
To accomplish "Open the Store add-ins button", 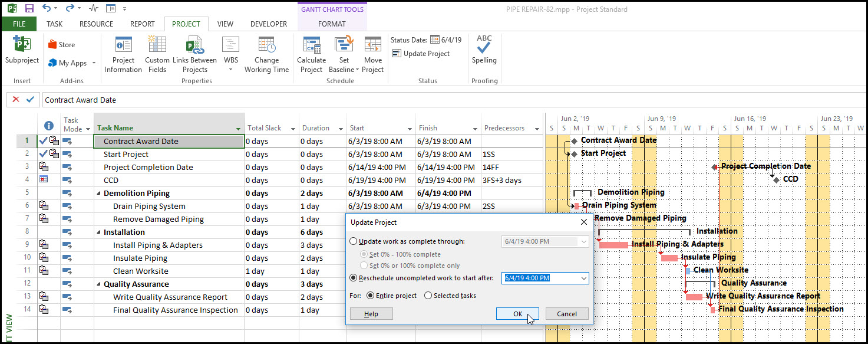I will click(x=62, y=45).
